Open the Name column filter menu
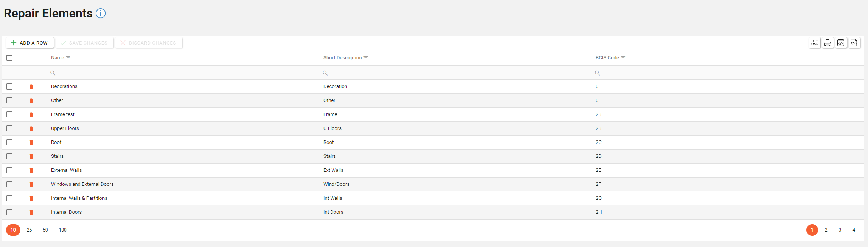 click(68, 58)
